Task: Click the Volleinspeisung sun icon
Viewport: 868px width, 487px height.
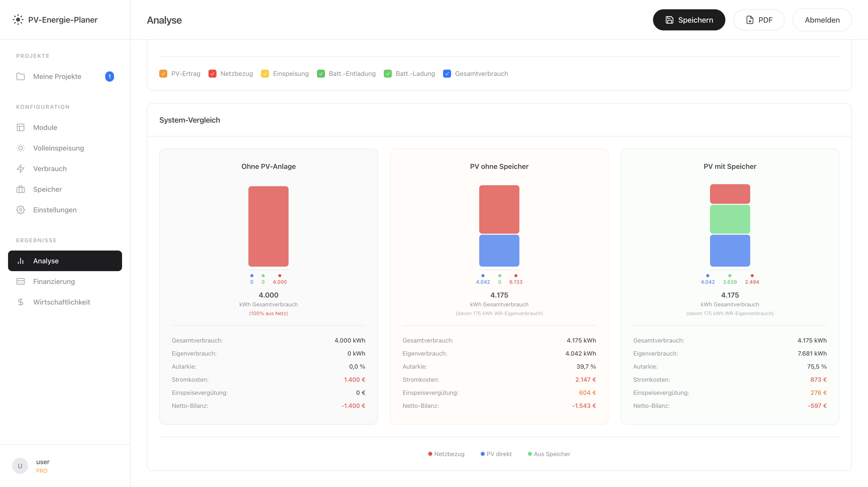Action: [21, 148]
